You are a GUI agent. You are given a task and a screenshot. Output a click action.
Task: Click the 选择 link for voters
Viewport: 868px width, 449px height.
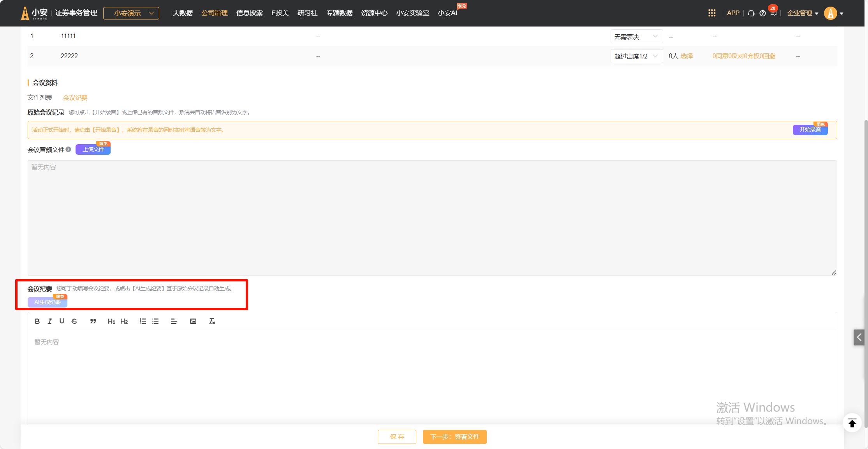pyautogui.click(x=687, y=56)
